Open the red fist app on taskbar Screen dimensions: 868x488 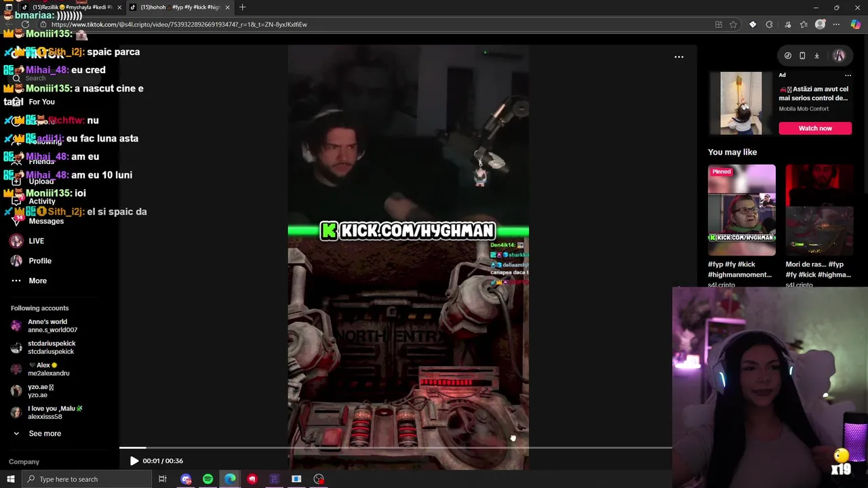252,479
